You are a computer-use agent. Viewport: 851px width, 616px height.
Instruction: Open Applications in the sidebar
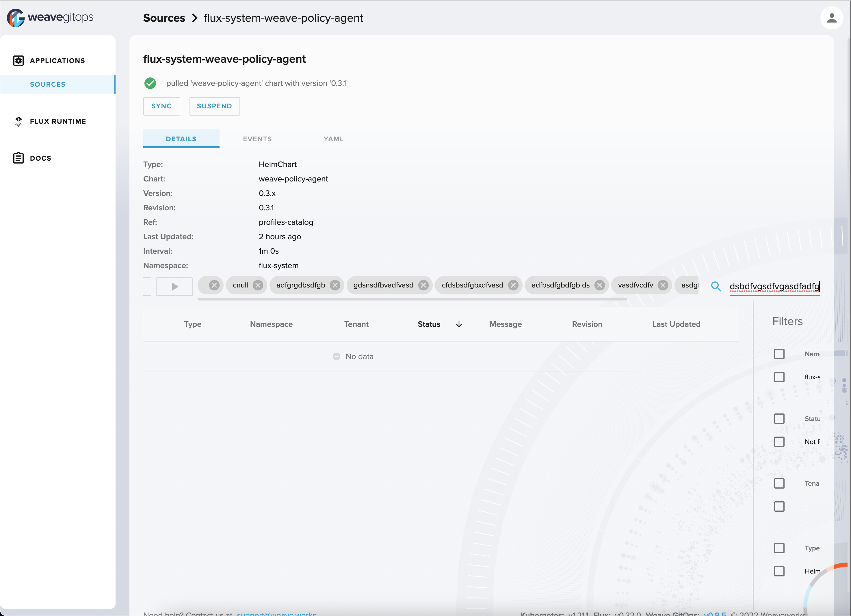pos(58,60)
